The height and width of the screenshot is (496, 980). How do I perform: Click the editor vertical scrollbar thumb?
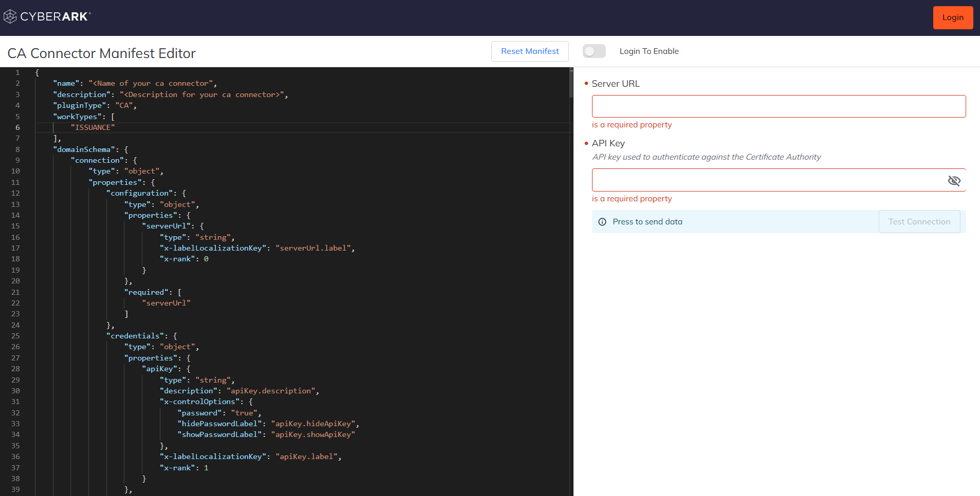click(571, 84)
